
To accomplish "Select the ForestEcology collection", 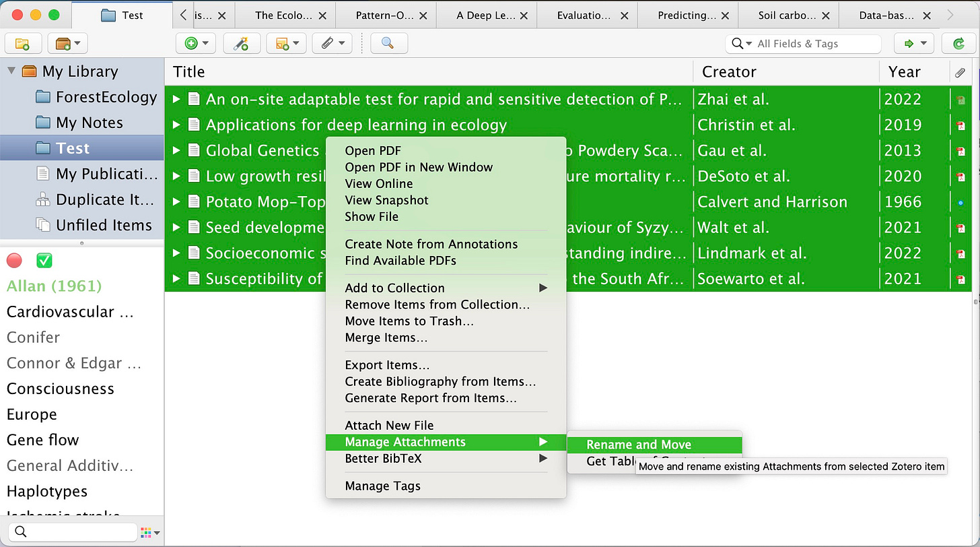I will 96,97.
